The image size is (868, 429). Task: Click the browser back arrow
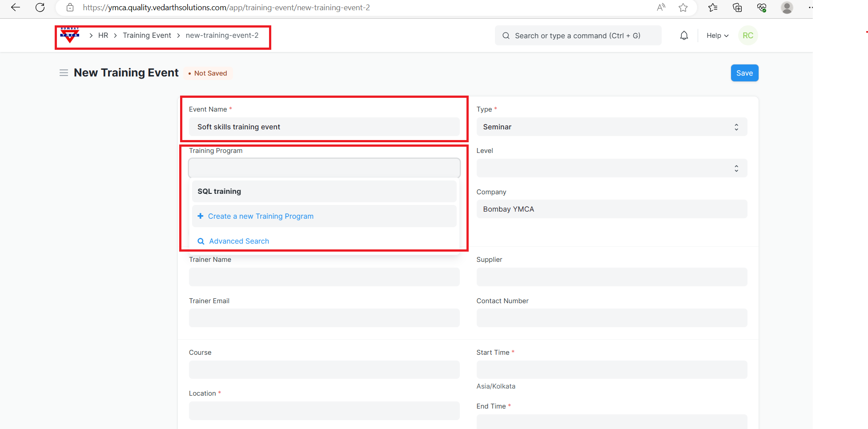pyautogui.click(x=16, y=8)
